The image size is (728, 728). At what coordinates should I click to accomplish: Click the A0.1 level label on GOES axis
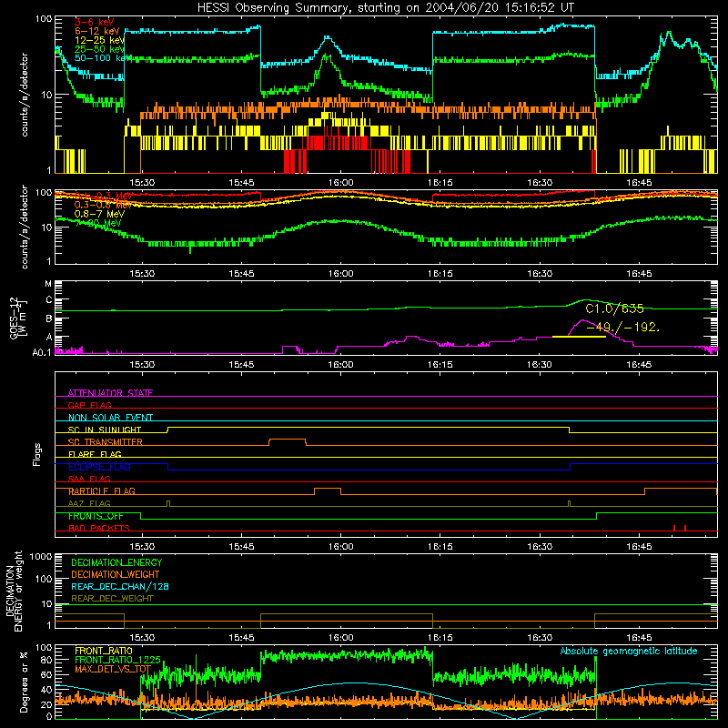pos(42,353)
